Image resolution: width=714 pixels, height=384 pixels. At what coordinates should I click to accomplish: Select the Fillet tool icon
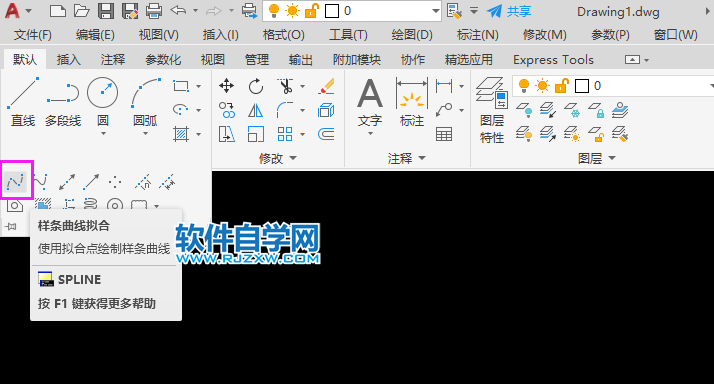point(285,110)
